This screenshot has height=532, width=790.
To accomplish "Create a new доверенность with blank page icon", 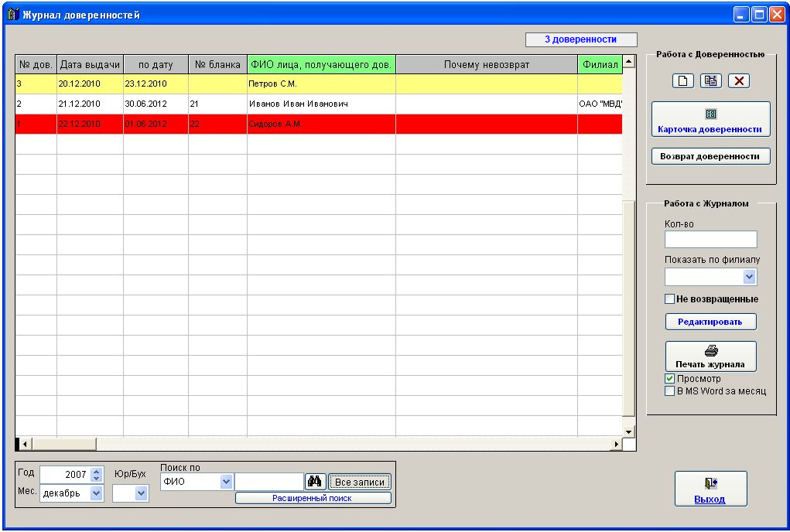I will point(682,81).
